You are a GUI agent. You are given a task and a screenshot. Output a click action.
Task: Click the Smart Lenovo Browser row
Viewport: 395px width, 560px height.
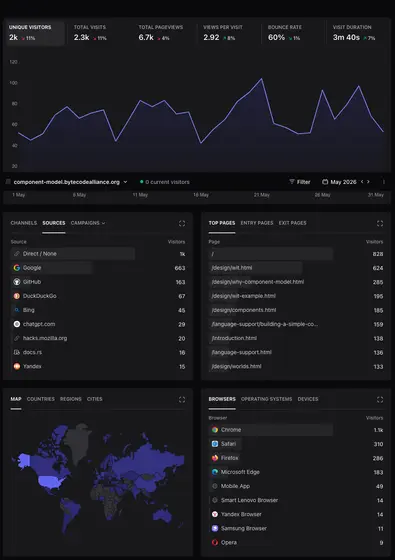click(x=296, y=500)
